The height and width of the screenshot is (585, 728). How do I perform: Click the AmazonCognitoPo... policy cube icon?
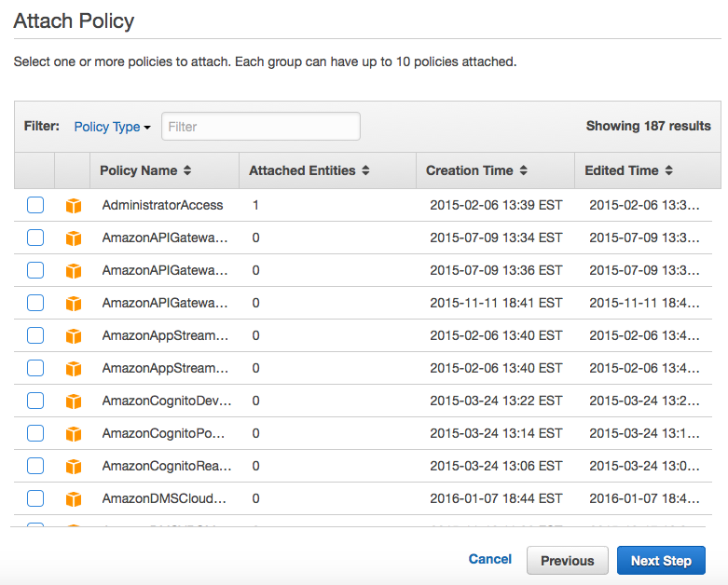tap(74, 433)
